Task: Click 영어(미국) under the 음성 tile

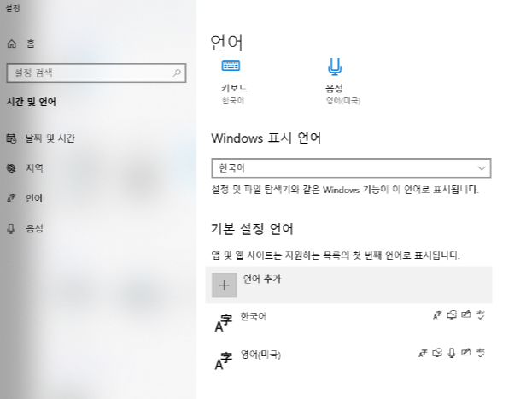Action: tap(343, 101)
